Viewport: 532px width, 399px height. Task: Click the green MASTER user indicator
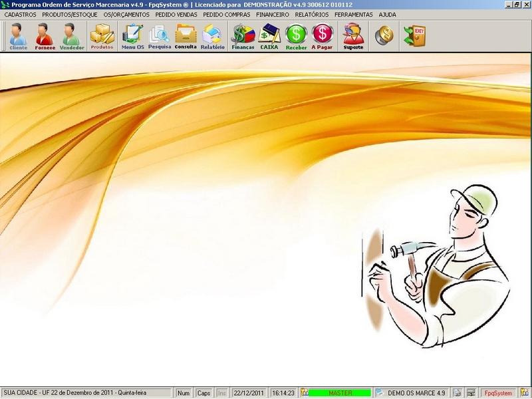point(340,393)
